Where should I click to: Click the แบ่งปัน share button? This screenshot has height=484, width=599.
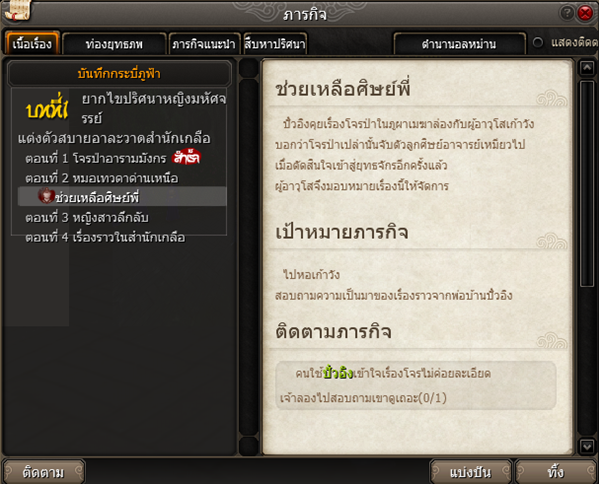coord(470,472)
